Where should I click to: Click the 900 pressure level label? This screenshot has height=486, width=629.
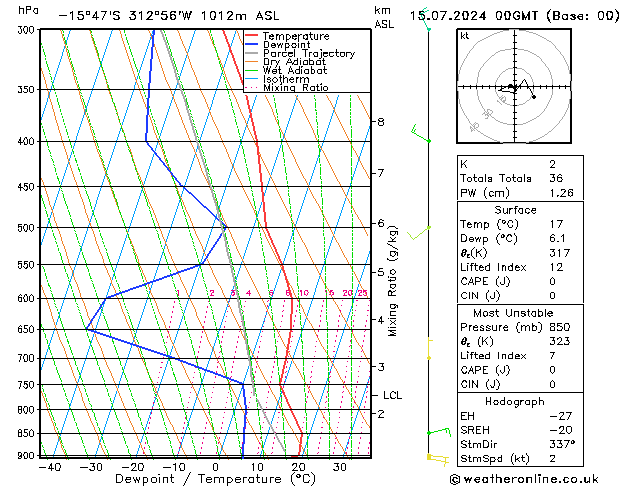pyautogui.click(x=28, y=456)
